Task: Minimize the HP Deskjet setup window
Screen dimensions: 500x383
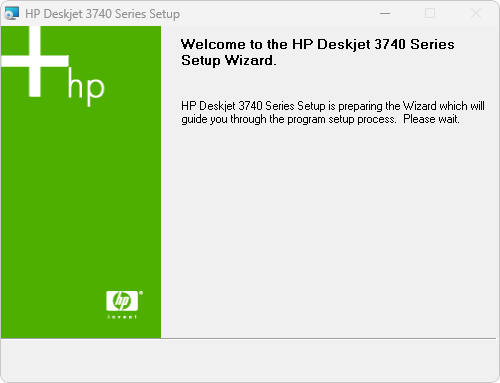Action: coord(385,14)
